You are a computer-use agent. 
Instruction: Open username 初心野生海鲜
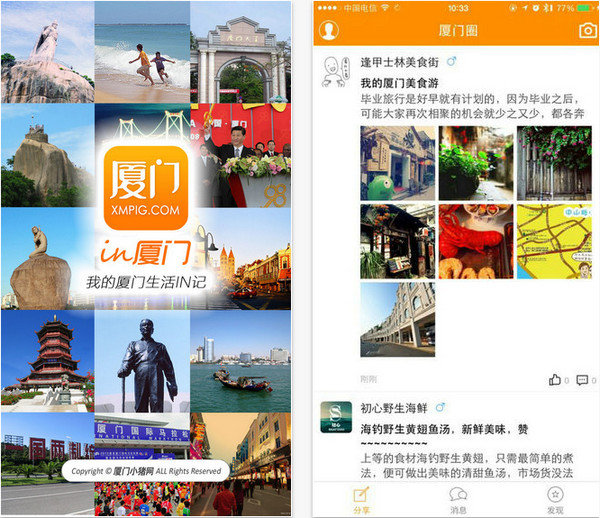[394, 408]
